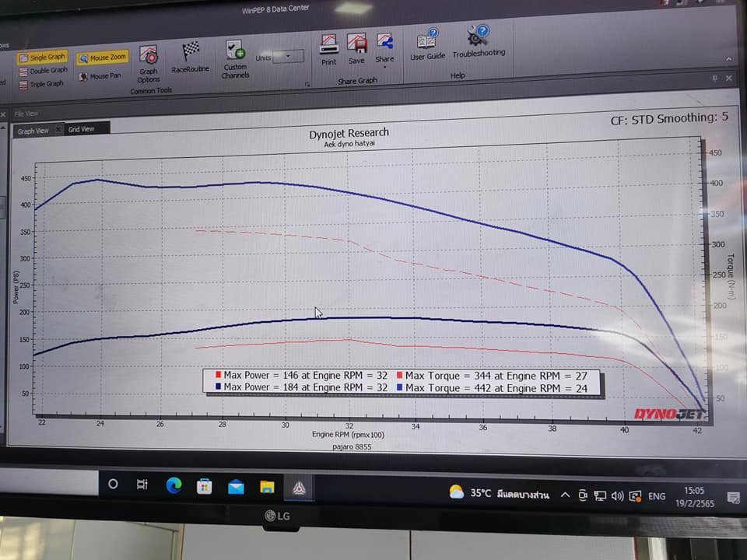Image resolution: width=747 pixels, height=560 pixels.
Task: Select Single Graph layout
Action: (43, 58)
